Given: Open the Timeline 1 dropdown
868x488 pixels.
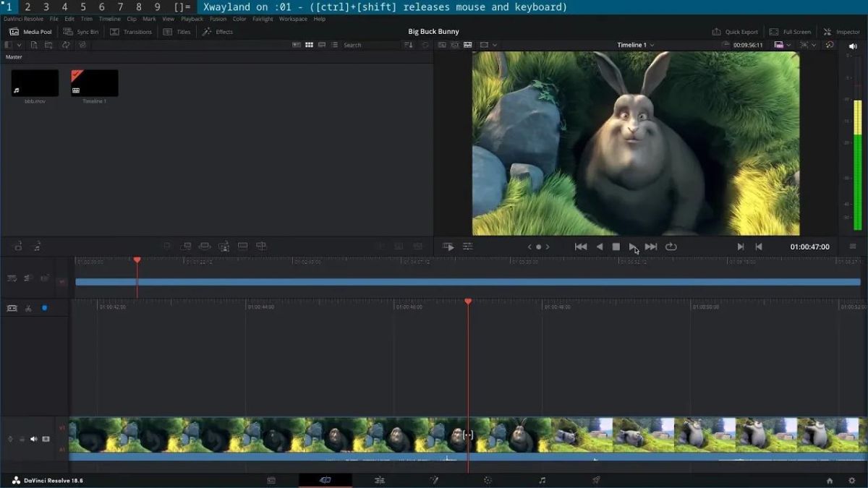Looking at the screenshot, I should pos(635,45).
